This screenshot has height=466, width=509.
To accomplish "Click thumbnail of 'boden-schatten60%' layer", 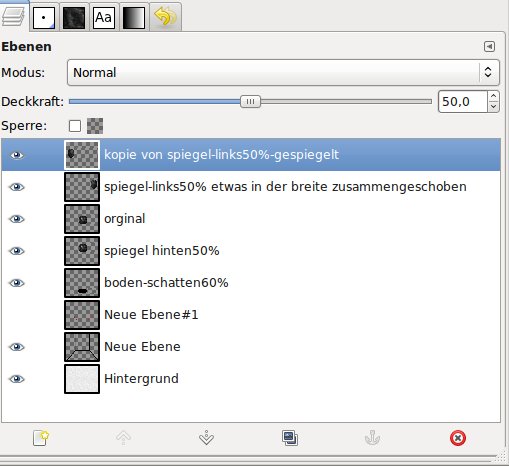I will 82,283.
